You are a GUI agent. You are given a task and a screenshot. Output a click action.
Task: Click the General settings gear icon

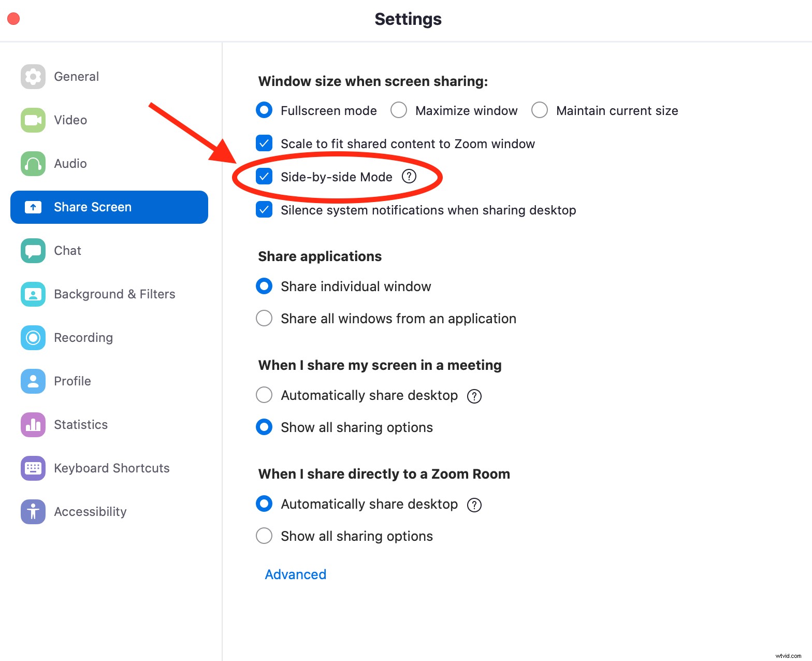click(33, 76)
